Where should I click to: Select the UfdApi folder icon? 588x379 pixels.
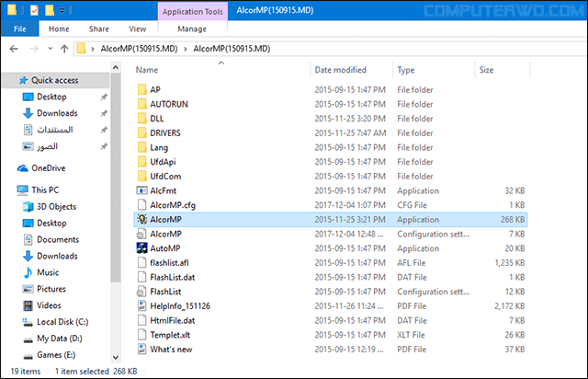pyautogui.click(x=141, y=162)
